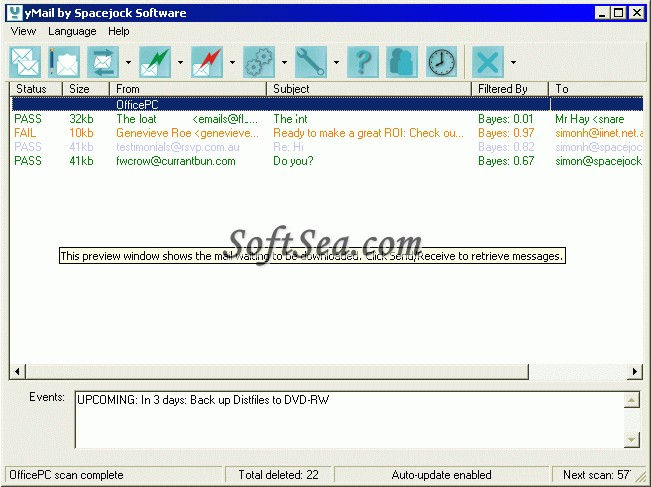
Task: Expand dropdown arrow beside wrench icon
Action: pos(336,62)
